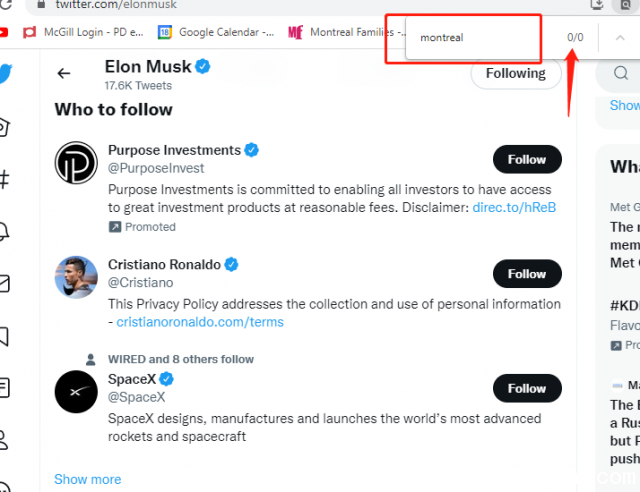
Task: Open Messages envelope icon
Action: [4, 284]
